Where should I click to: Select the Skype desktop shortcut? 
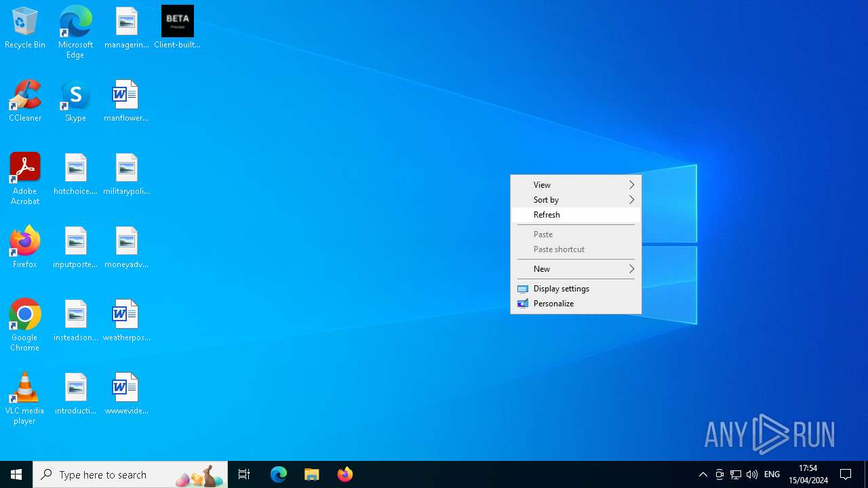tap(75, 102)
